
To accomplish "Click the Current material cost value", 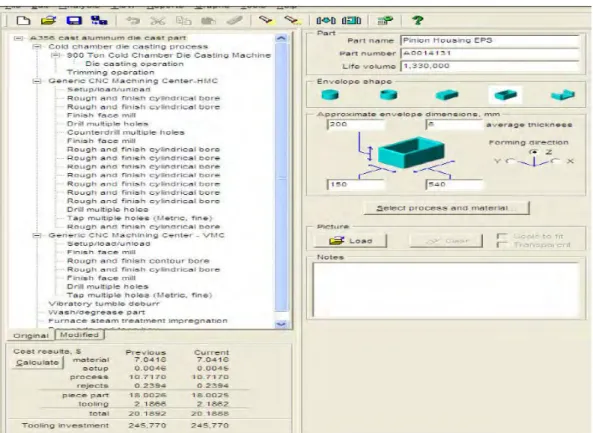I will coord(213,360).
